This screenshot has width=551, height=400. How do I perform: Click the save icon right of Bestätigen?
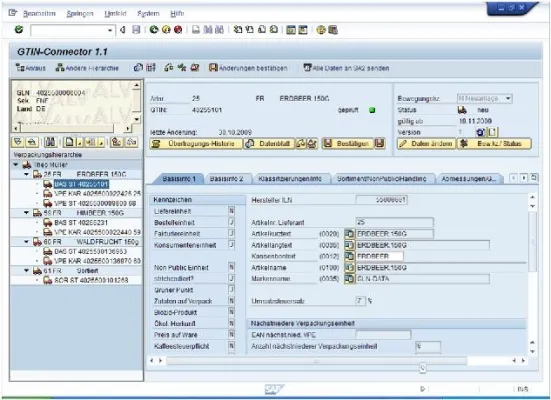pyautogui.click(x=380, y=143)
